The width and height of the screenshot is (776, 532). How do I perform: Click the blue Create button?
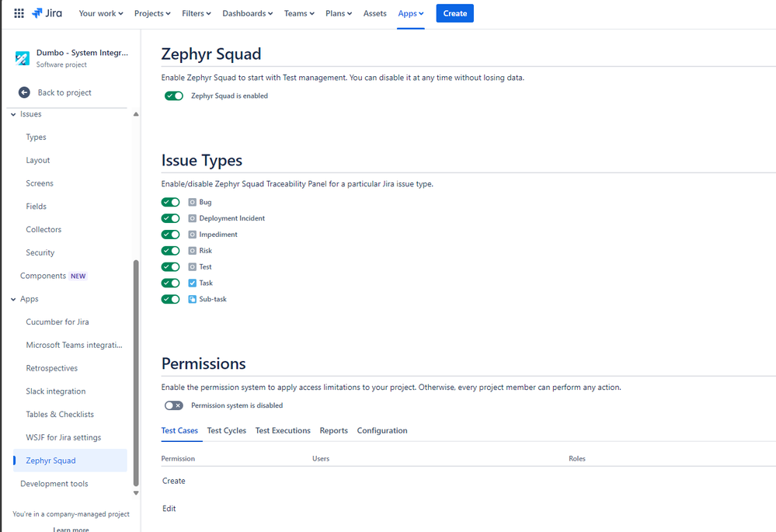[x=455, y=13]
